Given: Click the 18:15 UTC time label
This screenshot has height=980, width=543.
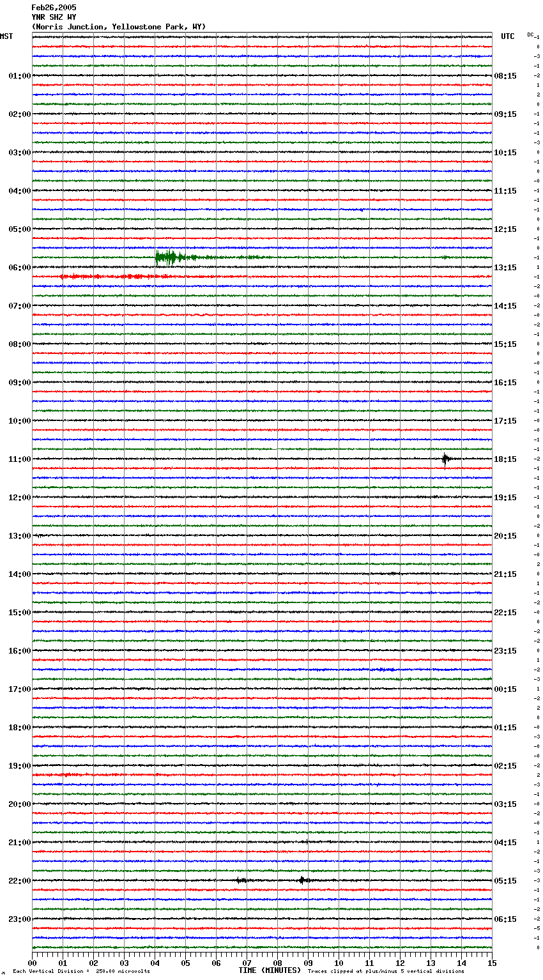Looking at the screenshot, I should (505, 459).
